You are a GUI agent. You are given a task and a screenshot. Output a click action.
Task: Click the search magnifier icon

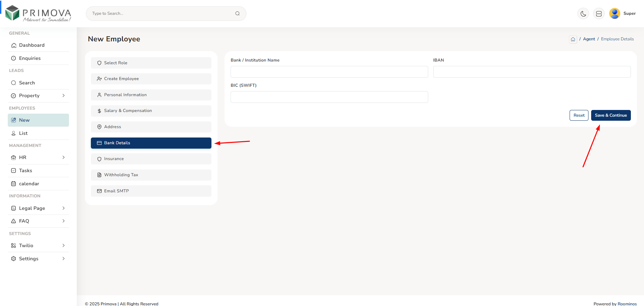coord(237,13)
